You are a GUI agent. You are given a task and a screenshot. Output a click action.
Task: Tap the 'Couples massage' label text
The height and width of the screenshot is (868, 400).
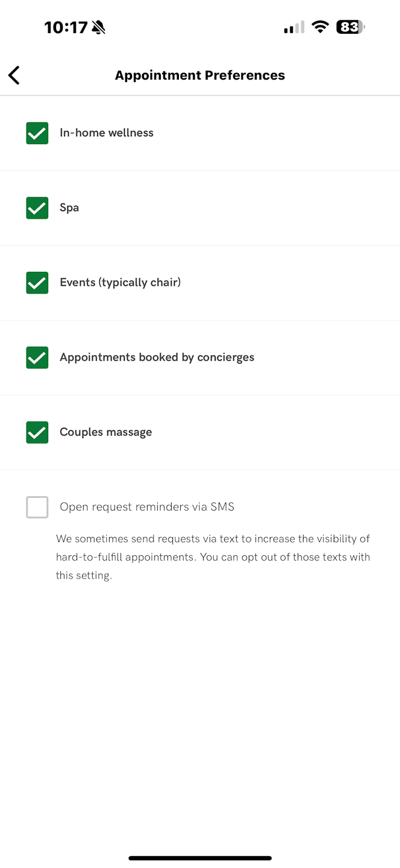106,432
